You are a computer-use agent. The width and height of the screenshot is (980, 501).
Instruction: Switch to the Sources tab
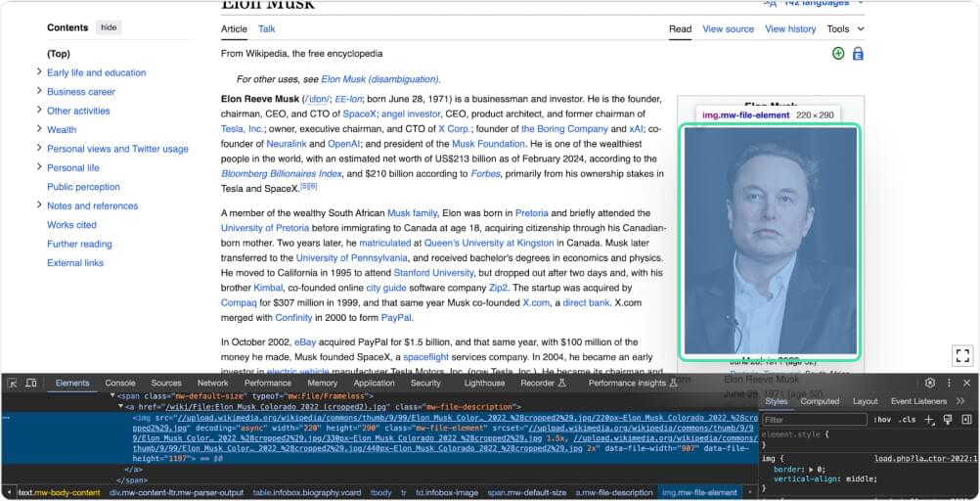[x=166, y=383]
